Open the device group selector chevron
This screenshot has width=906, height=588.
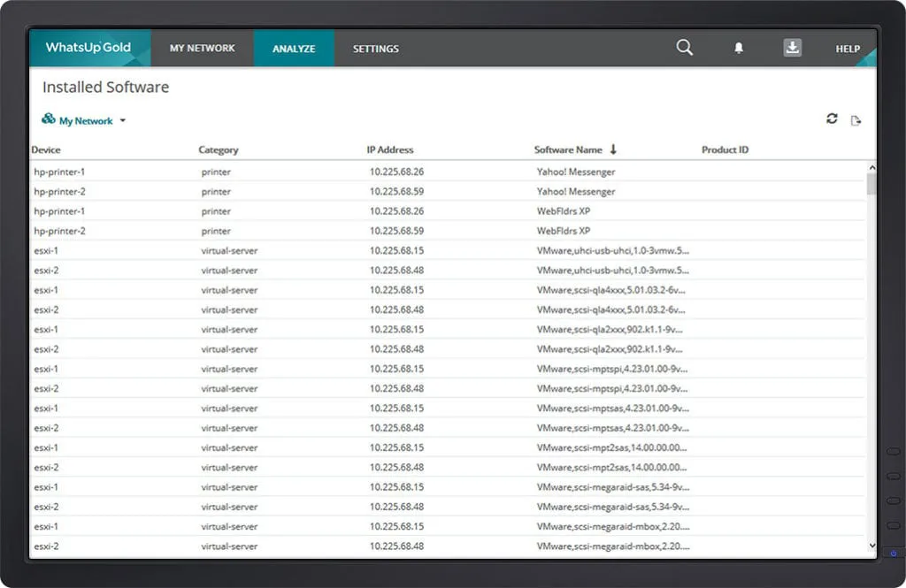122,120
